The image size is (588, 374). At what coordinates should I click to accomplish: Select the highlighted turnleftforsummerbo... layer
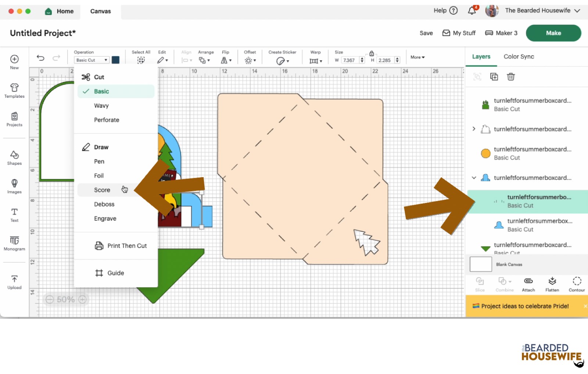click(527, 202)
